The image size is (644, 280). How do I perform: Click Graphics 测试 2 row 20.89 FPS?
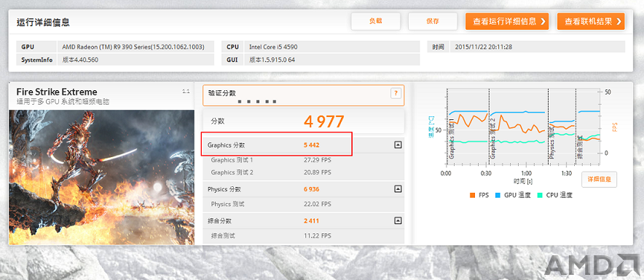(x=304, y=172)
